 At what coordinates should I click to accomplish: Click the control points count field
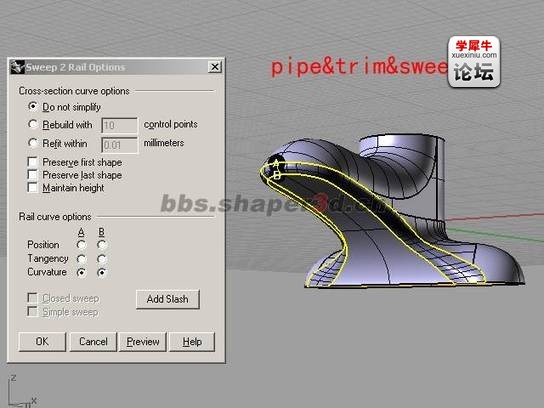tap(119, 125)
